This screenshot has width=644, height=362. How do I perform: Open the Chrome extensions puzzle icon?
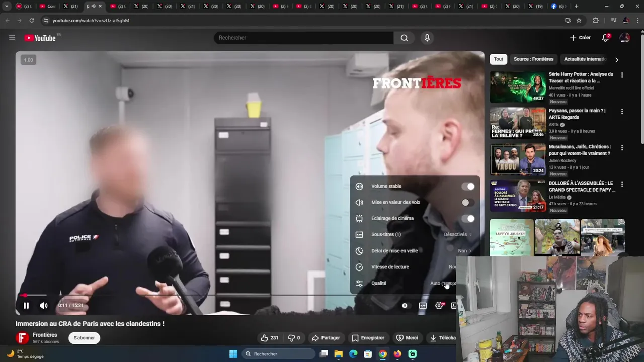596,20
